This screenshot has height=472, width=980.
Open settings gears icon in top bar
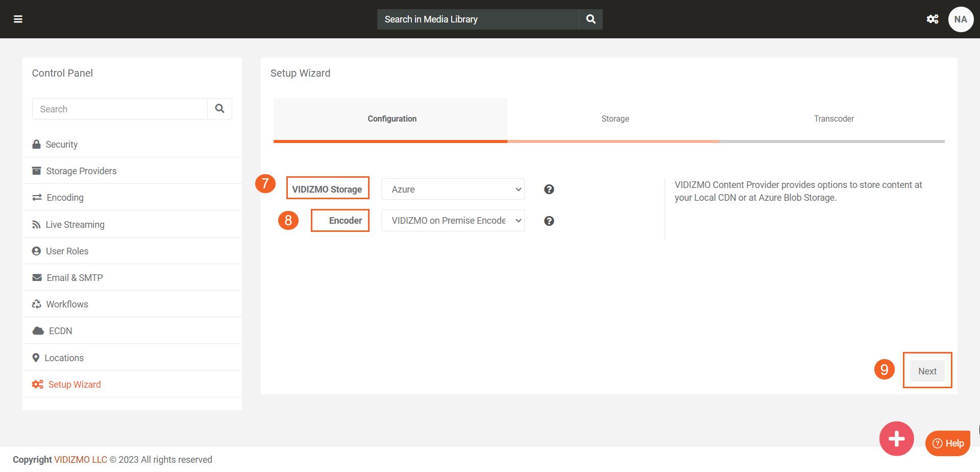coord(932,19)
